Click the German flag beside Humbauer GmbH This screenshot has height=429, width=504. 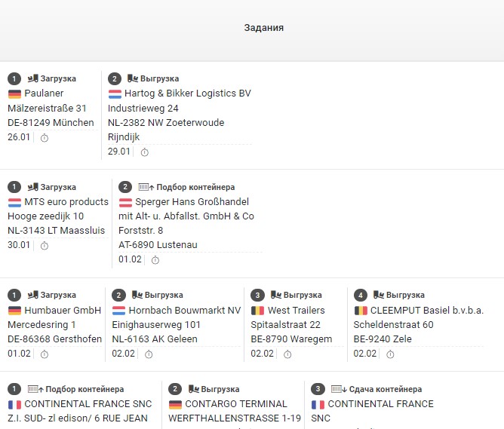14,311
